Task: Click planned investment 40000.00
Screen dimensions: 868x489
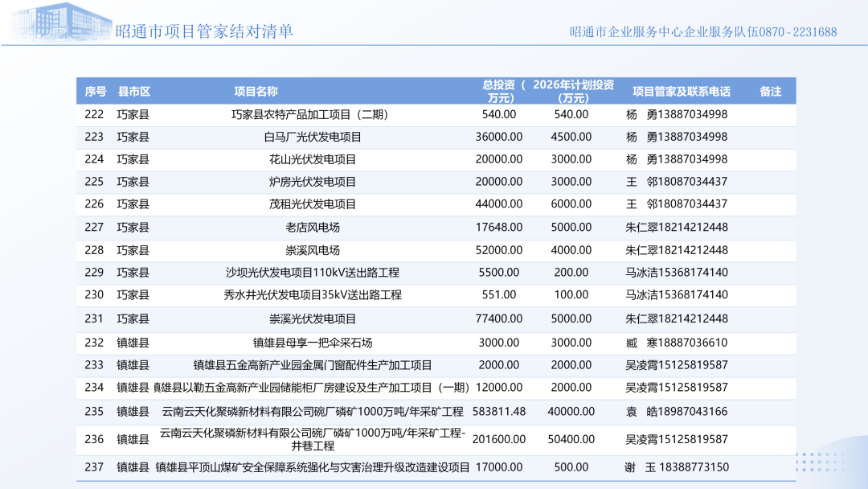Action: pyautogui.click(x=571, y=412)
